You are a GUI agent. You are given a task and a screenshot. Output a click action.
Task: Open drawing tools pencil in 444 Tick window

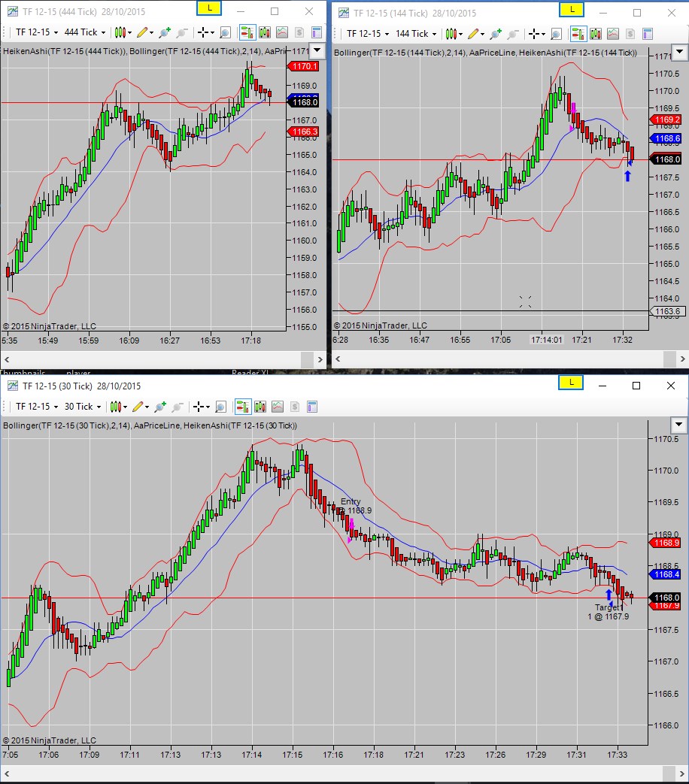[x=144, y=32]
